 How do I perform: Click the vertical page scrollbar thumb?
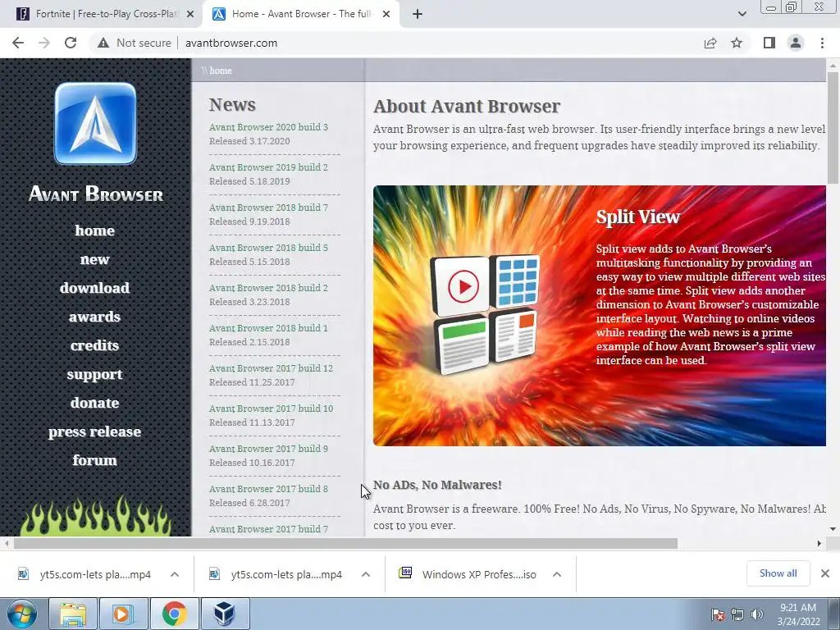833,127
